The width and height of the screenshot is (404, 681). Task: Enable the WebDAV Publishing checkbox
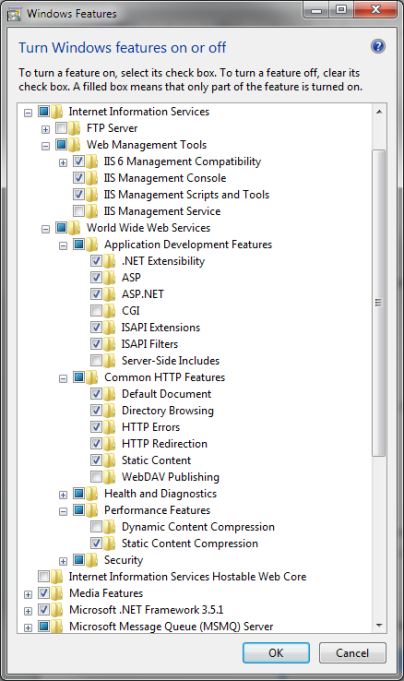(96, 477)
